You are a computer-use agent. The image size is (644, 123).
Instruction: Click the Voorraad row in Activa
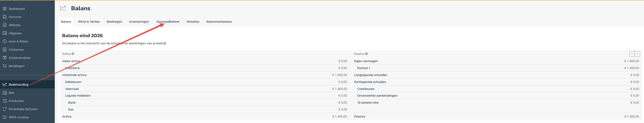pyautogui.click(x=72, y=89)
